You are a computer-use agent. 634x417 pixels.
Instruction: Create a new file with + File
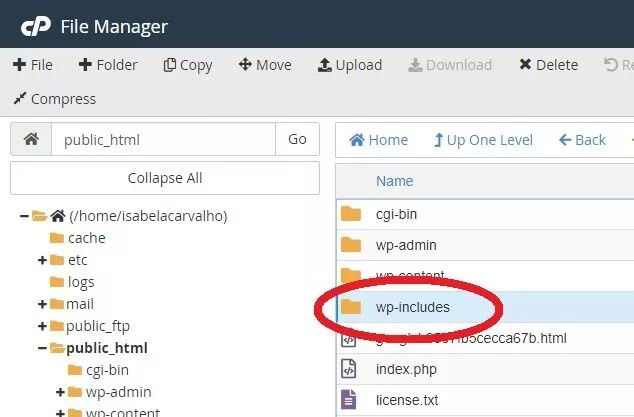tap(33, 65)
